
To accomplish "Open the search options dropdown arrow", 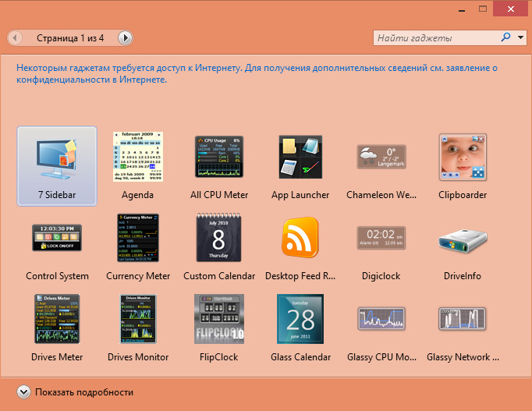I will click(521, 37).
